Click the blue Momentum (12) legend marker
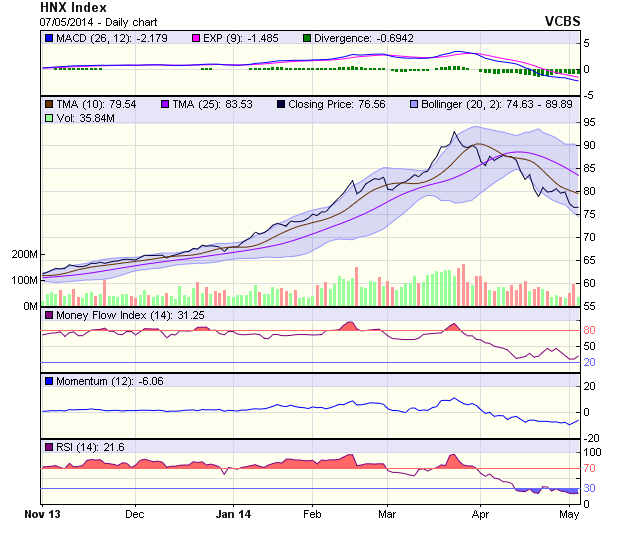The width and height of the screenshot is (620, 535). coord(49,381)
